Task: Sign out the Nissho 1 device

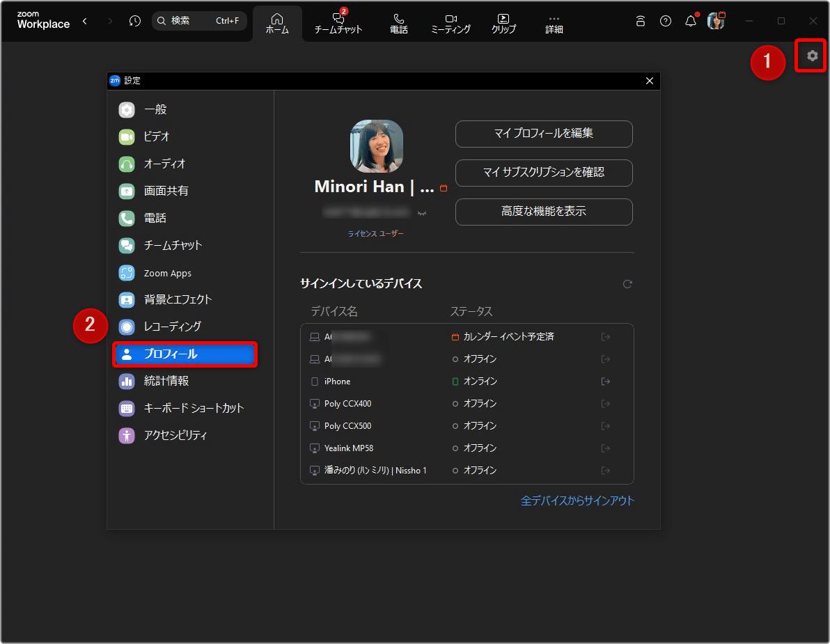Action: (x=606, y=471)
